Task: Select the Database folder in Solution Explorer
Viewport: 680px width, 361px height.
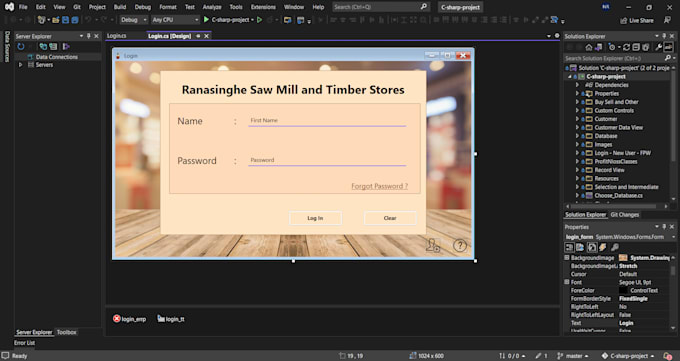Action: (x=605, y=136)
